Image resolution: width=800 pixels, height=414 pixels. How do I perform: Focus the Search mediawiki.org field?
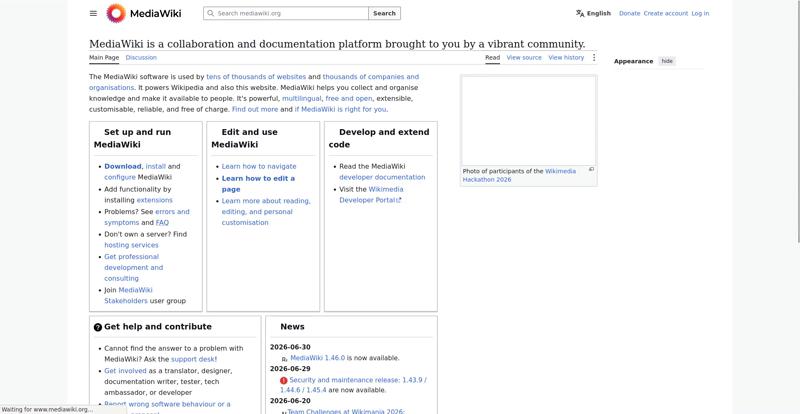(286, 13)
